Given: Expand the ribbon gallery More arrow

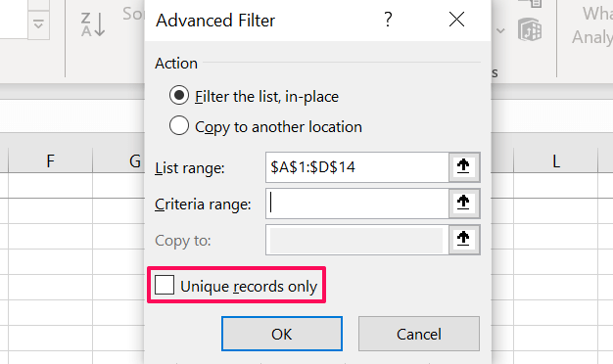Looking at the screenshot, I should click(38, 25).
